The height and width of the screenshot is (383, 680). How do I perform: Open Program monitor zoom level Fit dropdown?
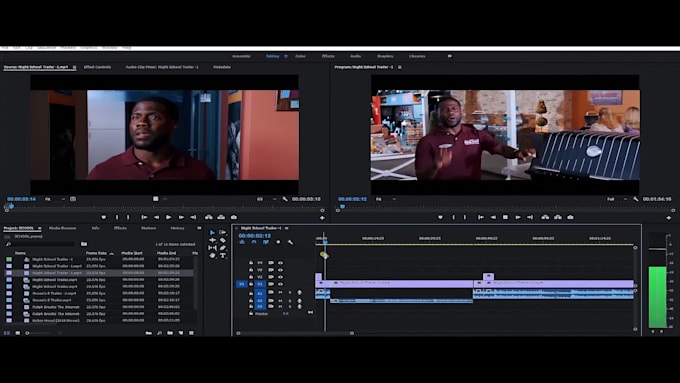[x=386, y=199]
